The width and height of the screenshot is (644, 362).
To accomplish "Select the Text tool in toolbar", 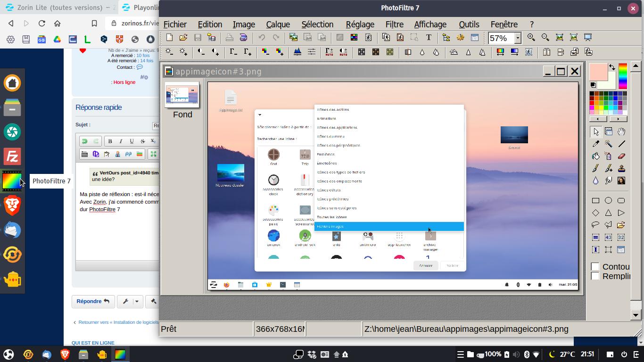I will (429, 38).
